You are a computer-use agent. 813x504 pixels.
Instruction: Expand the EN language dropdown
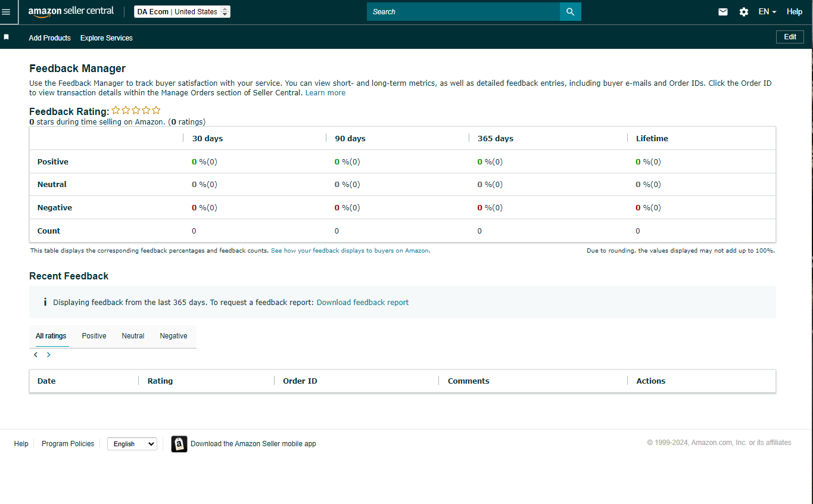coord(767,12)
